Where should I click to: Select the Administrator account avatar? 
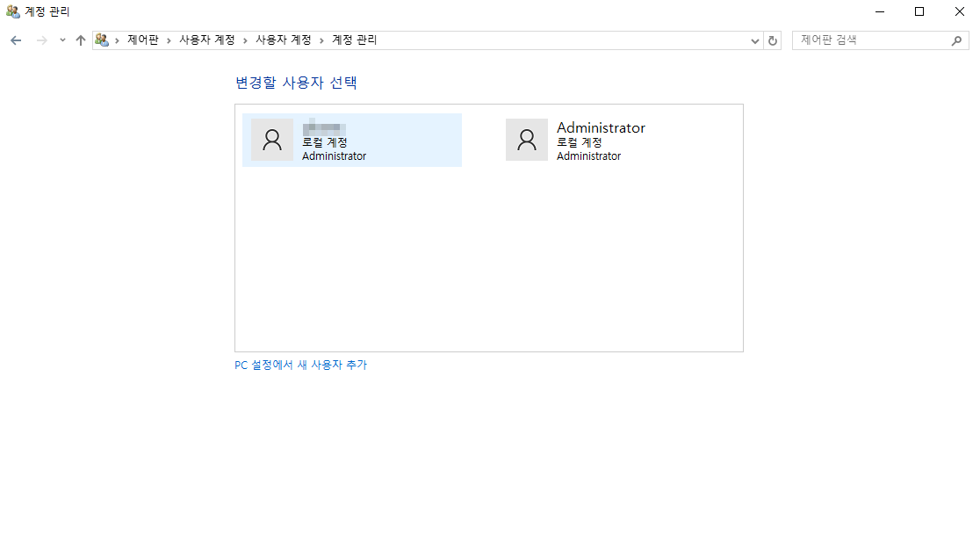tap(527, 140)
